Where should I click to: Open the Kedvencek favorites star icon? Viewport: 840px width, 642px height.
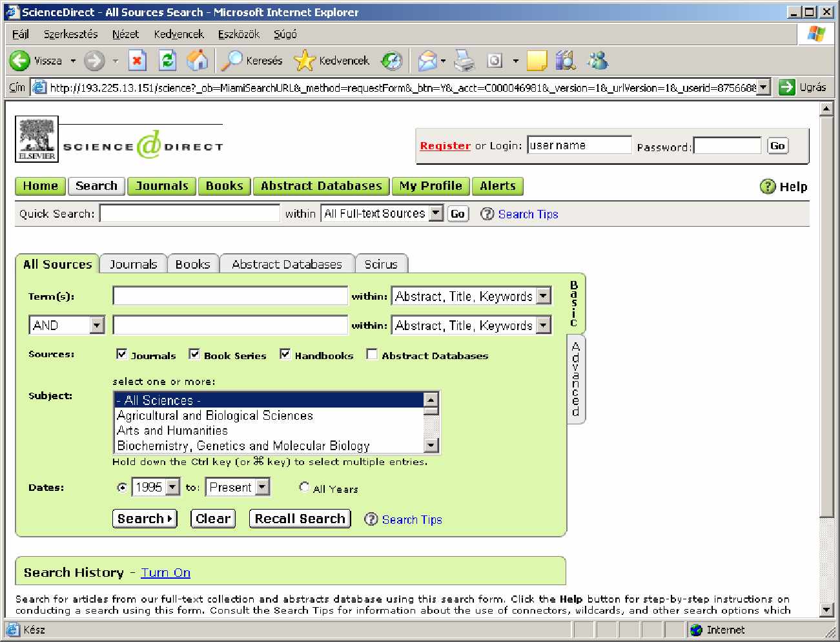[x=304, y=61]
